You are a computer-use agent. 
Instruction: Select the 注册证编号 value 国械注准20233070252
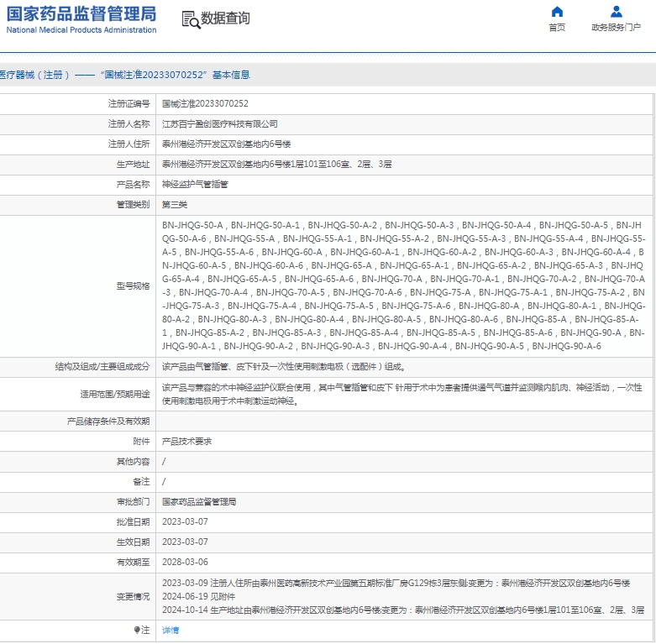pyautogui.click(x=205, y=104)
